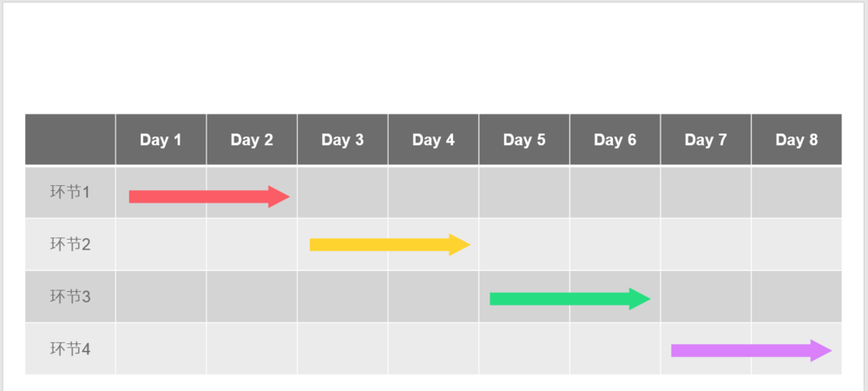
Task: Select the purple arrow in 环节4 row
Action: tap(751, 351)
